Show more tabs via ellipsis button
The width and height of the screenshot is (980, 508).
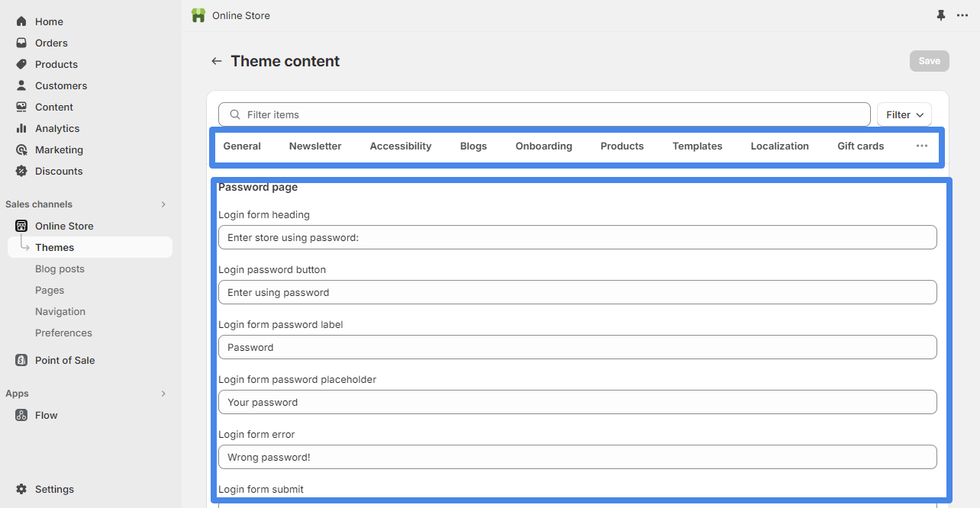click(921, 146)
